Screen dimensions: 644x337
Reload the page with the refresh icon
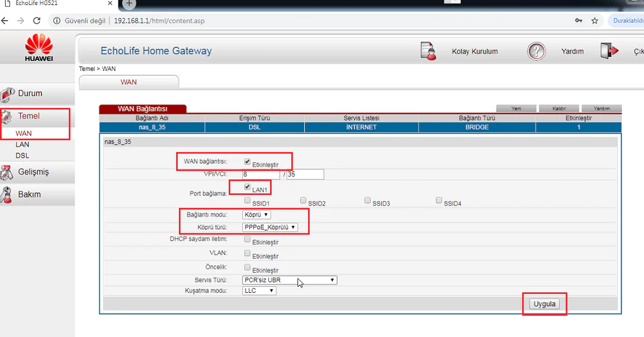(37, 20)
